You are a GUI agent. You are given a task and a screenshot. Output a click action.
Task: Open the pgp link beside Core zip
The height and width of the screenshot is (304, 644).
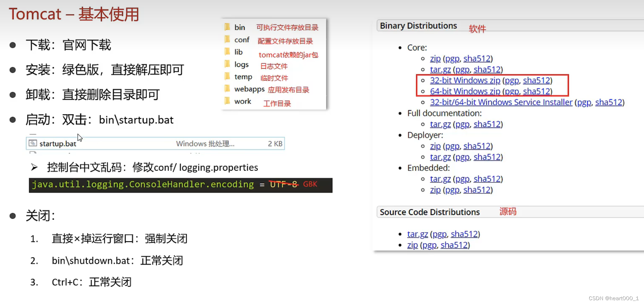click(x=452, y=59)
